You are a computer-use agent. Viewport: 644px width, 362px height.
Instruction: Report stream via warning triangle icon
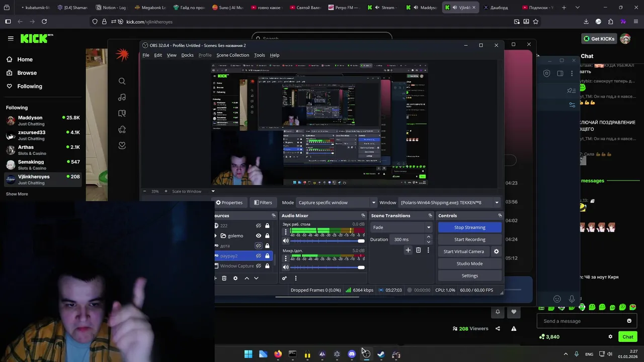[x=514, y=328]
